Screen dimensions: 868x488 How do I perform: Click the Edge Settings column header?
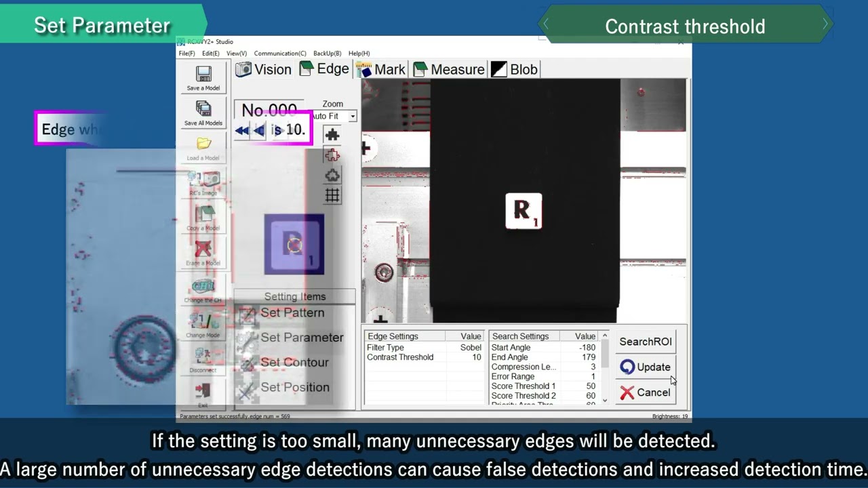coord(405,336)
